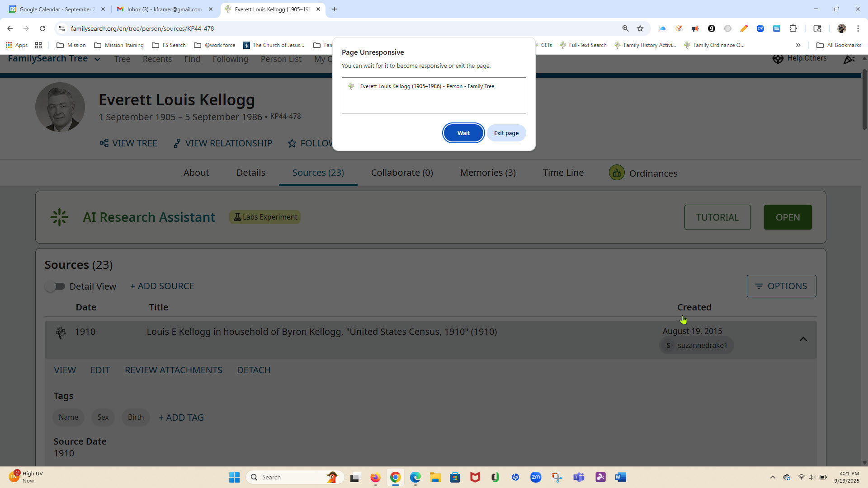Expand the FamilySearch Tree dropdown

pyautogui.click(x=97, y=59)
